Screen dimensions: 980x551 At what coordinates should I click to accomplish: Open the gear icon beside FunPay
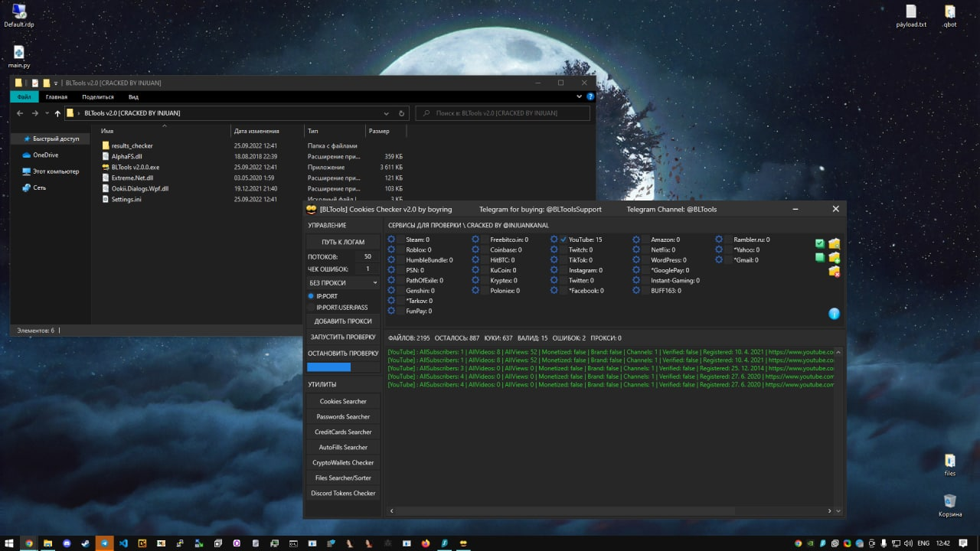point(391,311)
